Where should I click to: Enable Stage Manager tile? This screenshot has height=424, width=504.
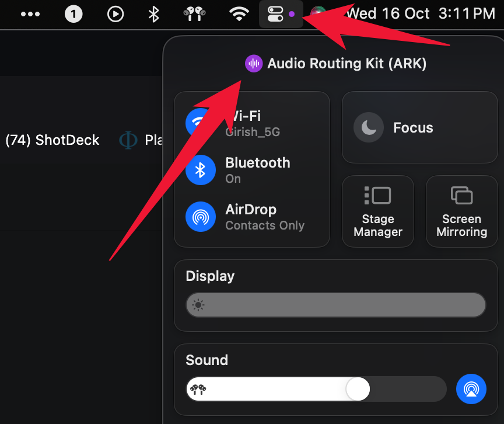pos(378,211)
